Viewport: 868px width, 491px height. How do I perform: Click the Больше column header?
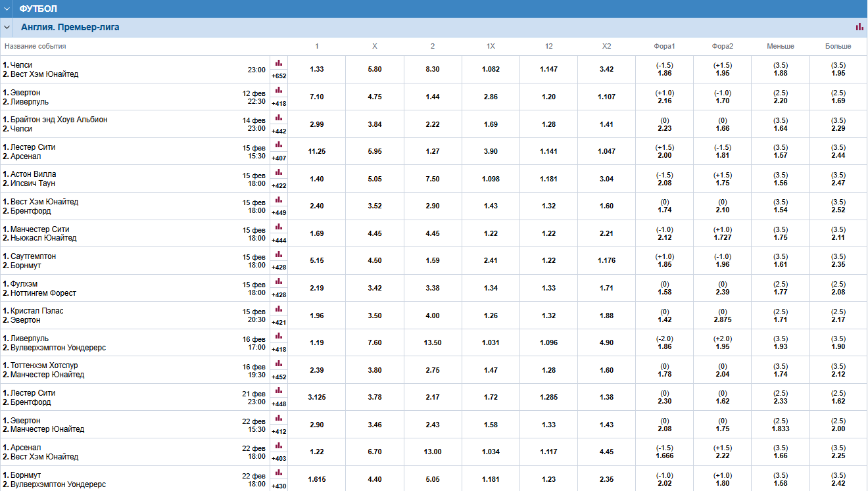[838, 47]
